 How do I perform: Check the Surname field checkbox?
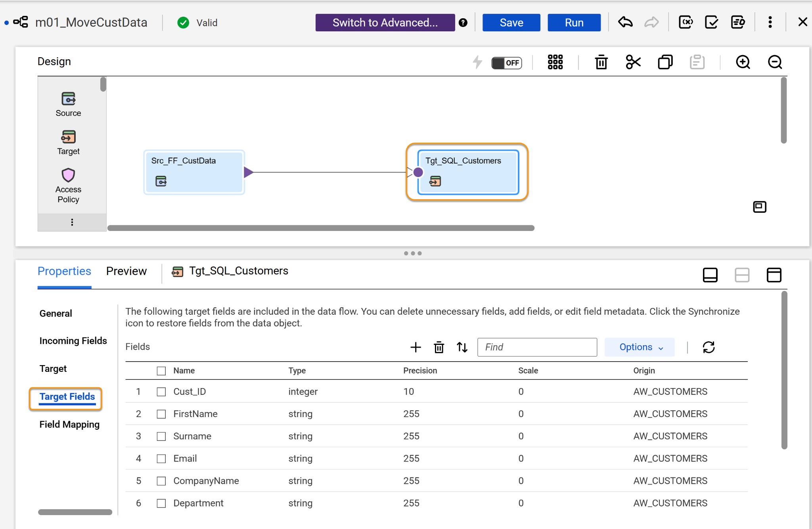click(161, 436)
